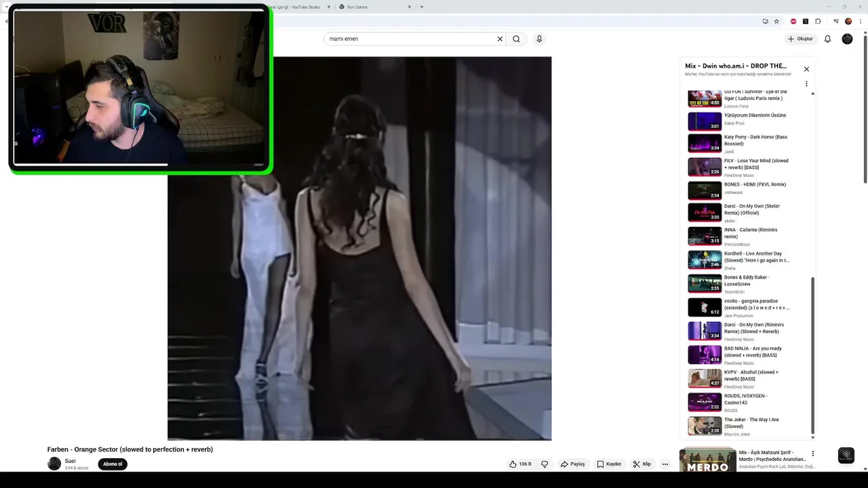Click the install/cast icon in address bar

765,21
